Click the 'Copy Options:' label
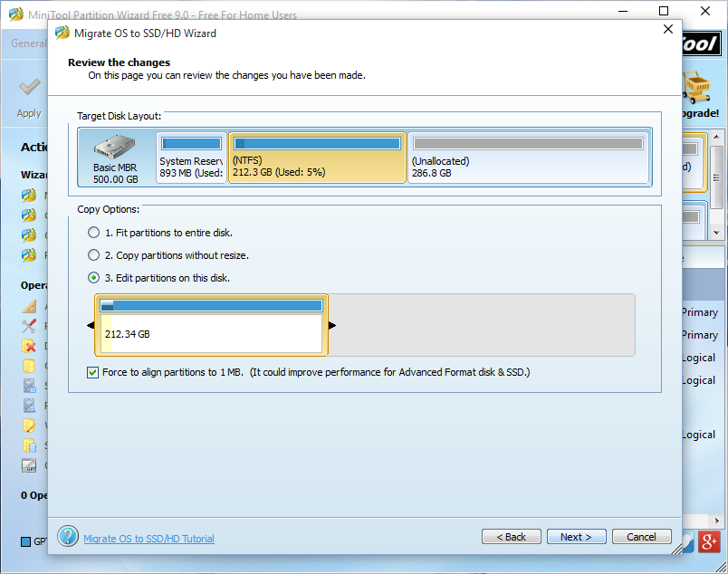Image resolution: width=728 pixels, height=574 pixels. point(108,209)
